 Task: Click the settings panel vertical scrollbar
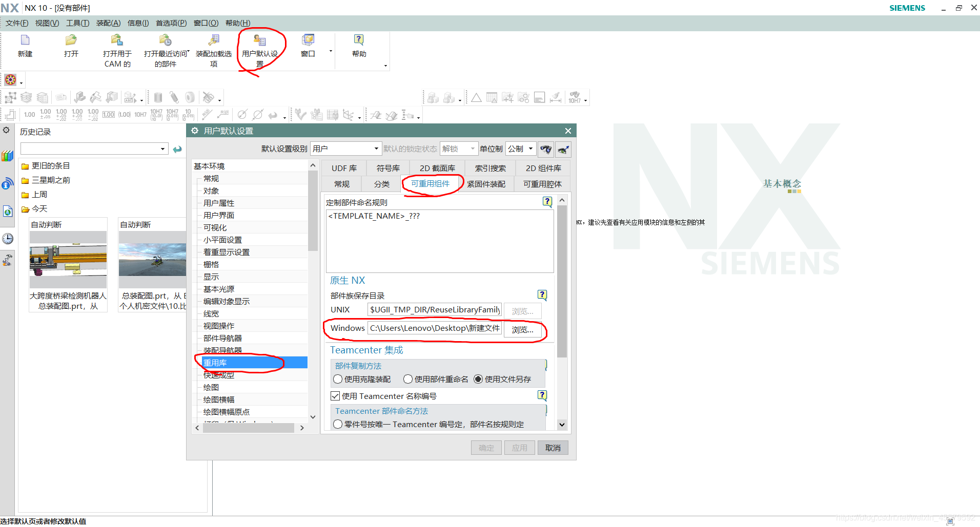pos(562,282)
